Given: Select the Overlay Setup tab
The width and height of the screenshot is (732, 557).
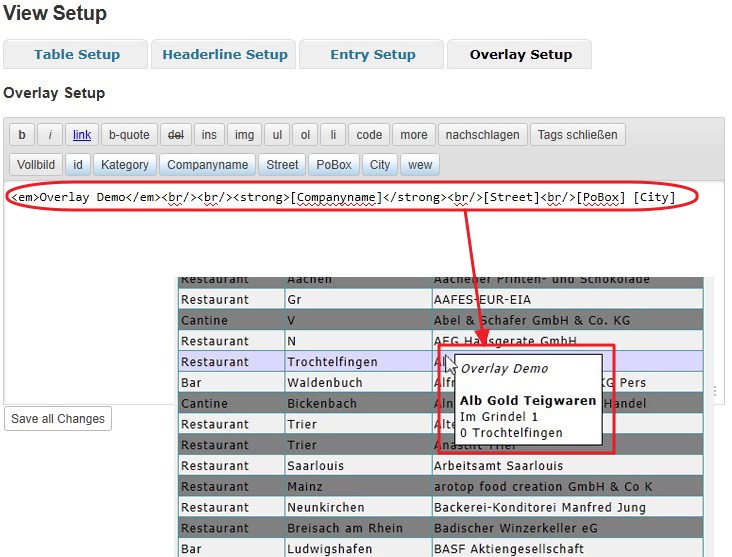Looking at the screenshot, I should point(521,54).
